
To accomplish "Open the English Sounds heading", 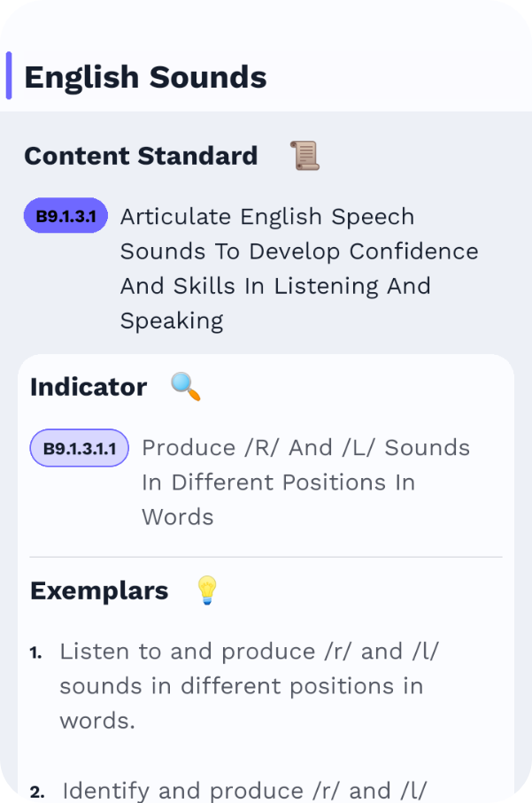I will coord(145,77).
